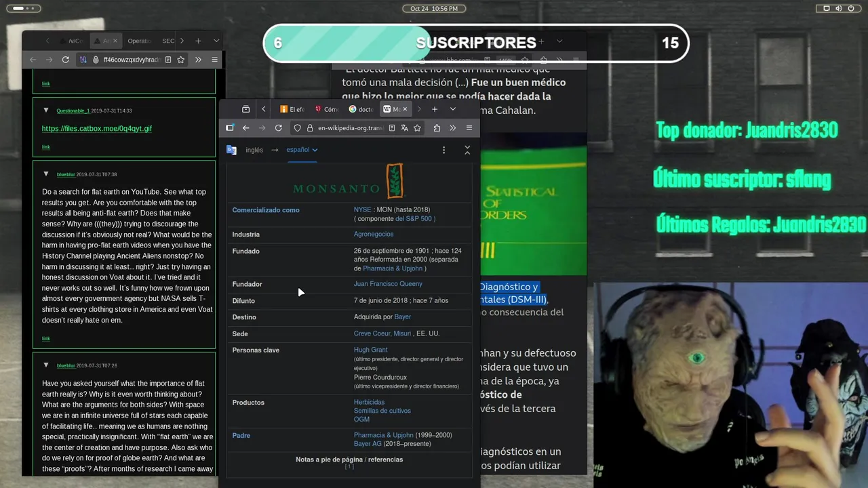This screenshot has width=868, height=488.
Task: Click the Bayer link in the Destino row
Action: click(403, 317)
